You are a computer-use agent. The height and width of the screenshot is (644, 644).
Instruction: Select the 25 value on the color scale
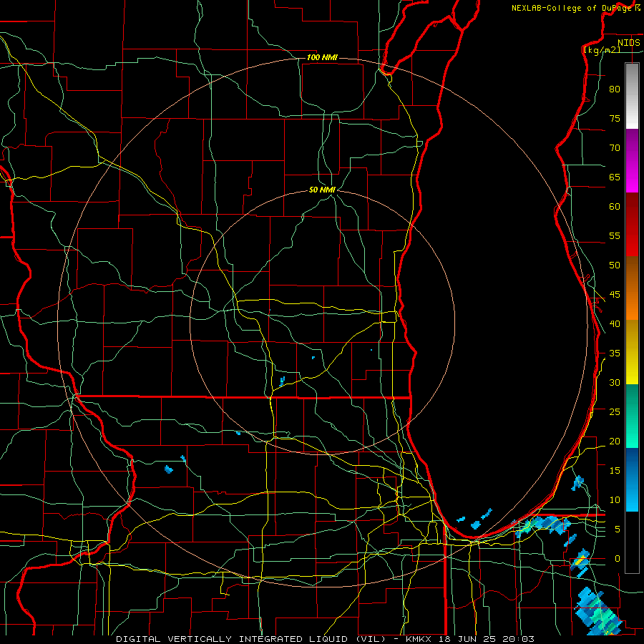tap(615, 412)
